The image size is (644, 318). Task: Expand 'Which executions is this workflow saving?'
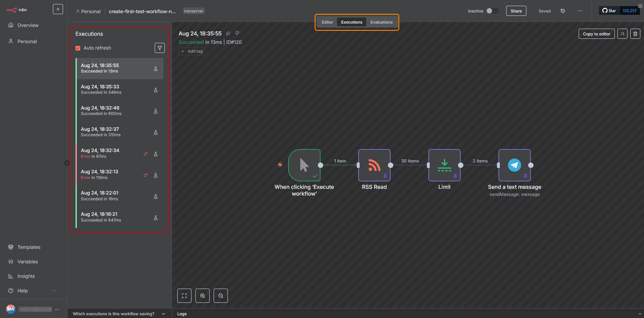pos(163,314)
